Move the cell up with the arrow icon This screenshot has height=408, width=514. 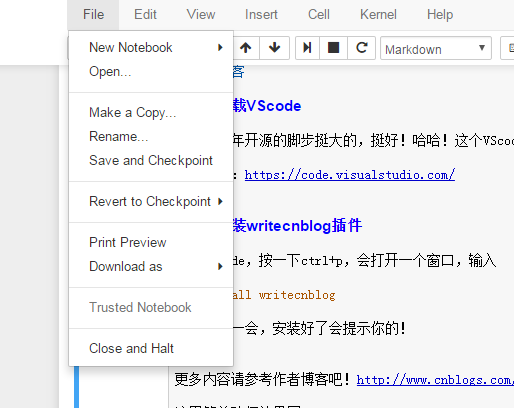click(x=246, y=48)
